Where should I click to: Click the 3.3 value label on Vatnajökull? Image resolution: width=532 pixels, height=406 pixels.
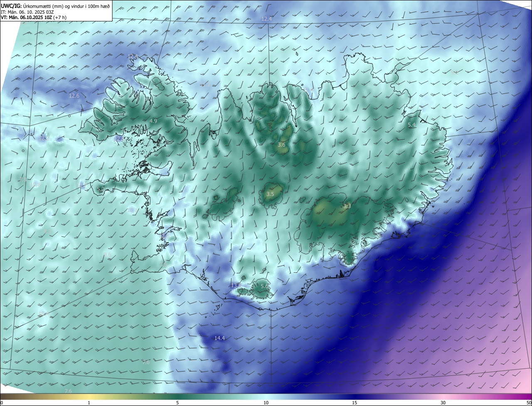click(347, 206)
